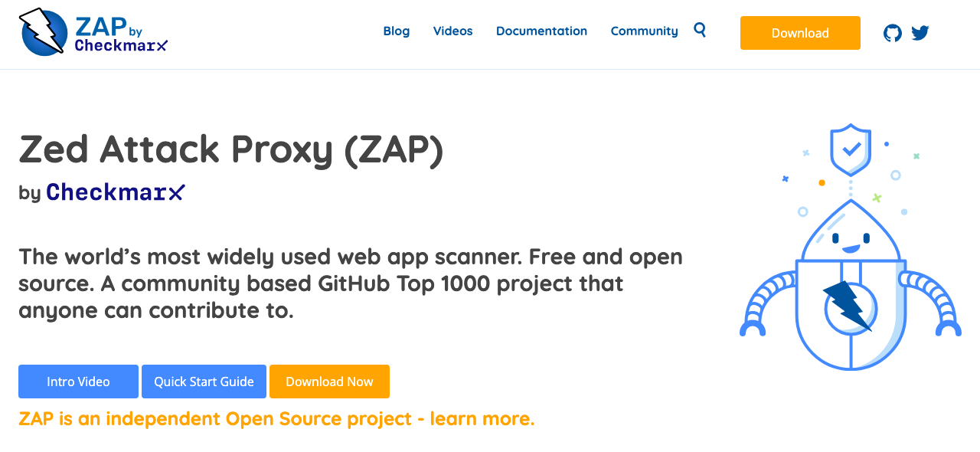Click the 'ZAP by Checkmarx' header wordmark
Image resolution: width=980 pixels, height=452 pixels.
[x=121, y=34]
